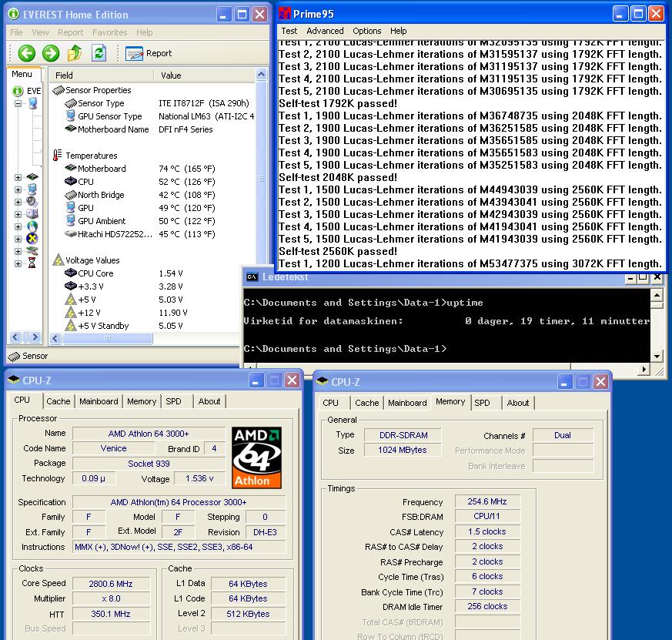This screenshot has width=672, height=640.
Task: Expand the Devices node in EVEREST tree
Action: click(18, 251)
